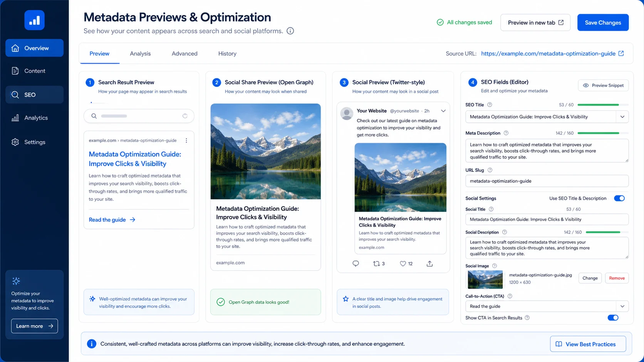Open the three-dot menu of the search result
Screen dimensions: 644x362
(x=186, y=140)
